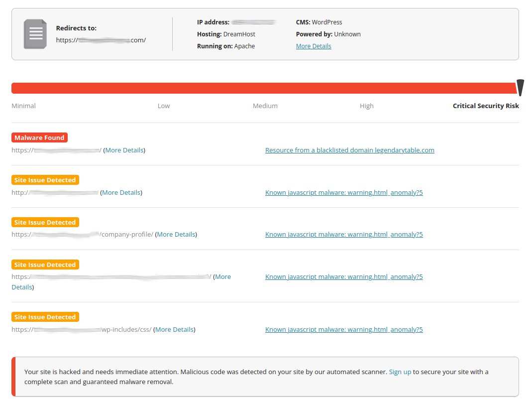Click "More Details" on the wp-includes/css row
The width and height of the screenshot is (532, 405).
[x=174, y=329]
